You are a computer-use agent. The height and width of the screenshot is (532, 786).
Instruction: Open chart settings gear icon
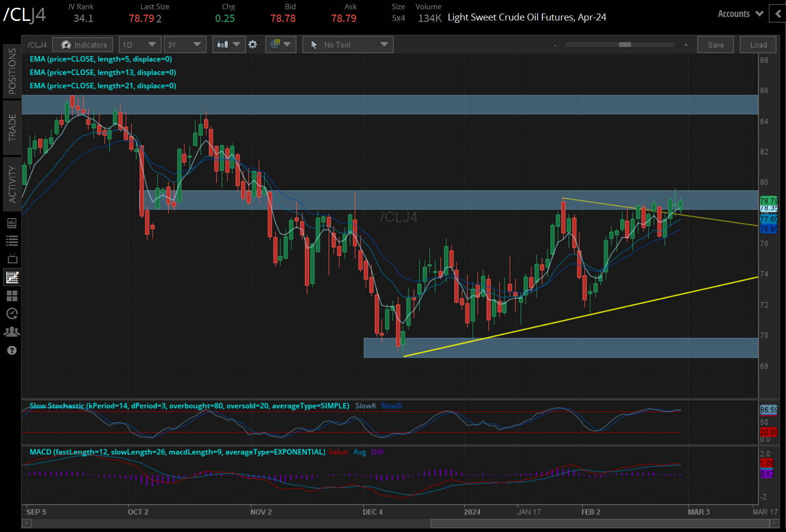click(x=253, y=45)
